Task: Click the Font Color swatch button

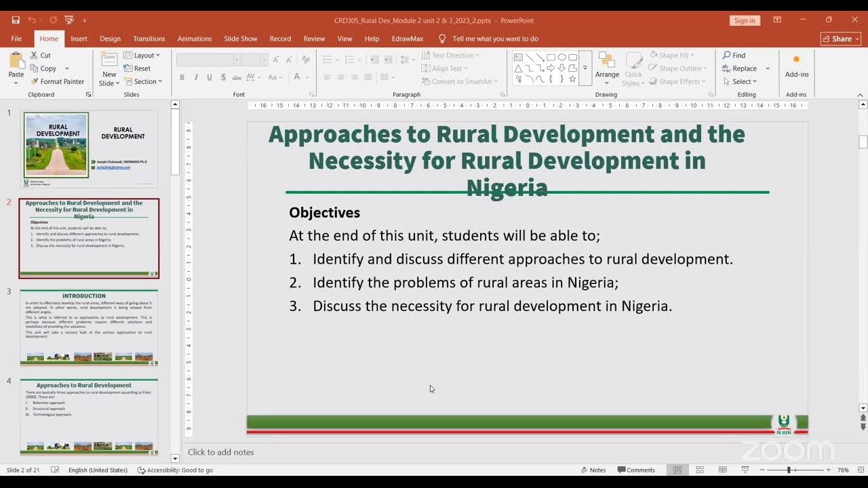Action: click(296, 77)
